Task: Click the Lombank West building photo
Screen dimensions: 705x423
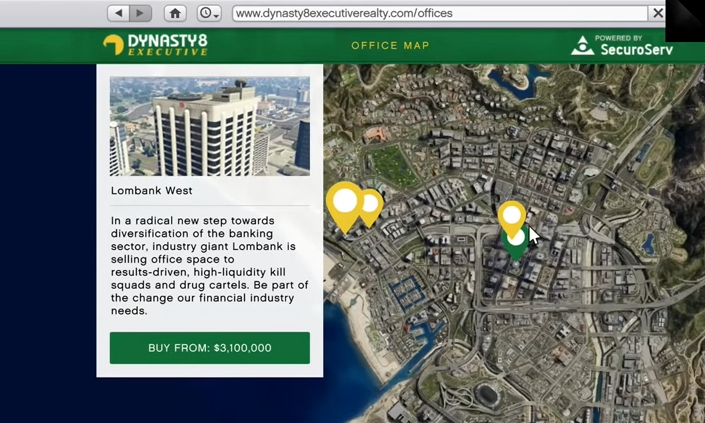Action: [x=210, y=126]
